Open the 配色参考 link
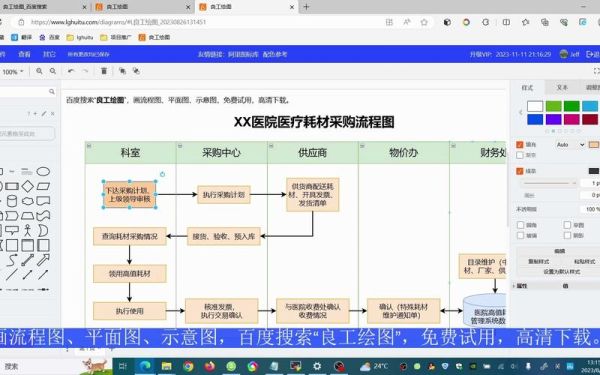This screenshot has width=600, height=375. pyautogui.click(x=275, y=54)
